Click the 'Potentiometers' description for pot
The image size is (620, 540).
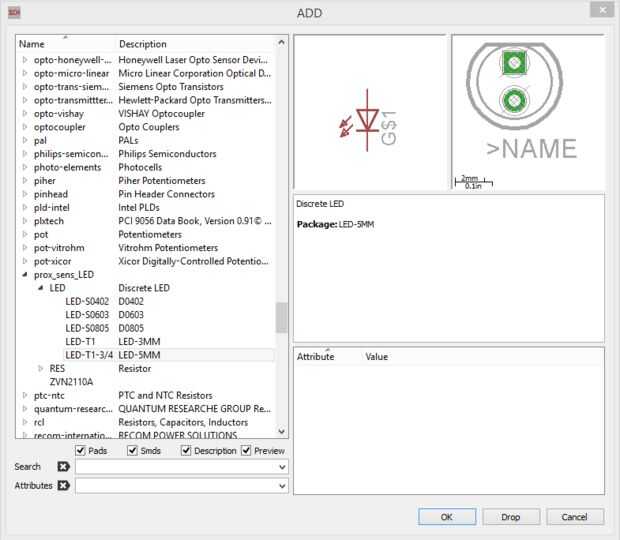point(150,234)
